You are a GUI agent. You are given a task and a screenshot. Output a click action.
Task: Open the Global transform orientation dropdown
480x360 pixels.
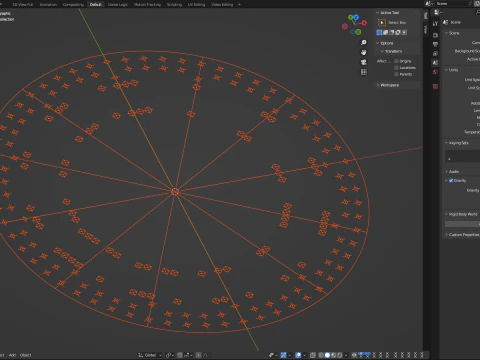[150, 355]
